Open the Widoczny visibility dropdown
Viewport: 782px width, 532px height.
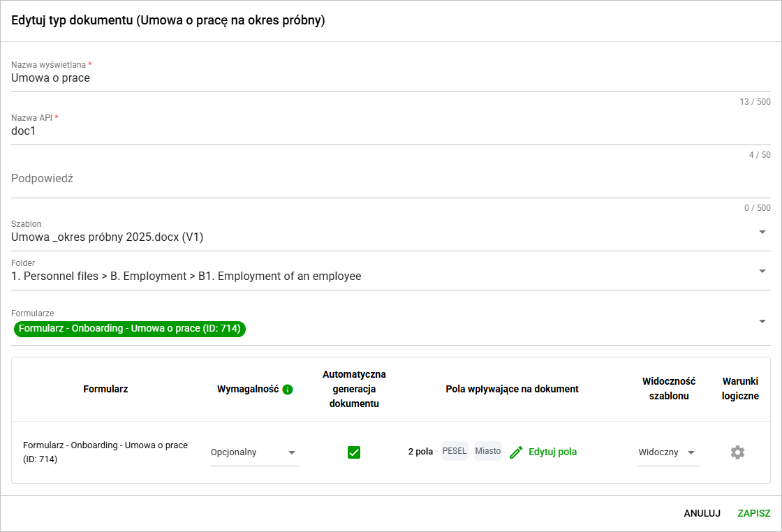pos(668,452)
